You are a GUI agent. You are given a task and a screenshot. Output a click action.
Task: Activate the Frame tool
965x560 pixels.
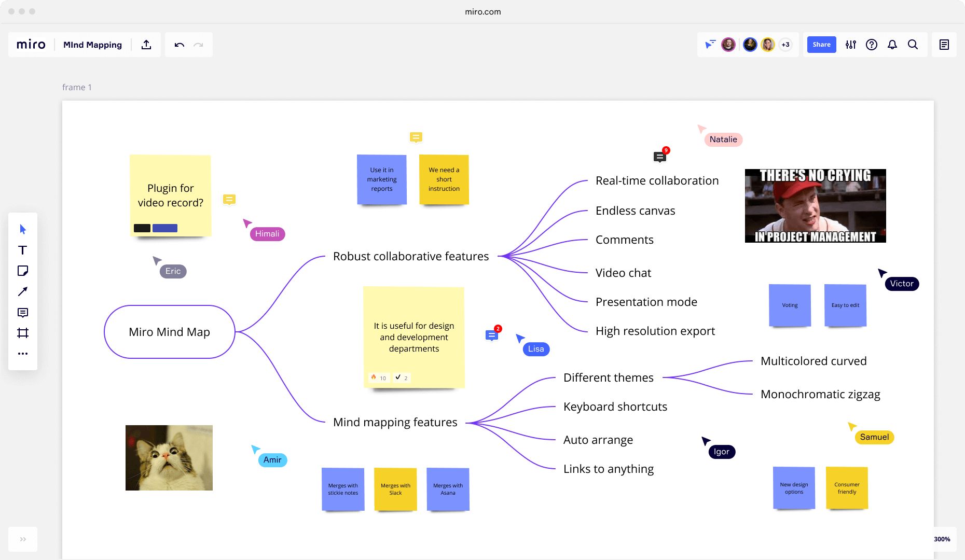(23, 333)
